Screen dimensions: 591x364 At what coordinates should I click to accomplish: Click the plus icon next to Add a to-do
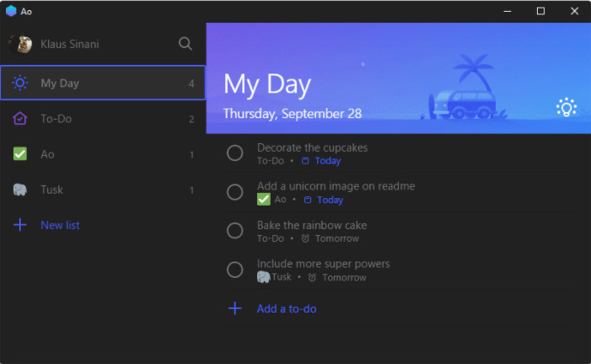[235, 308]
